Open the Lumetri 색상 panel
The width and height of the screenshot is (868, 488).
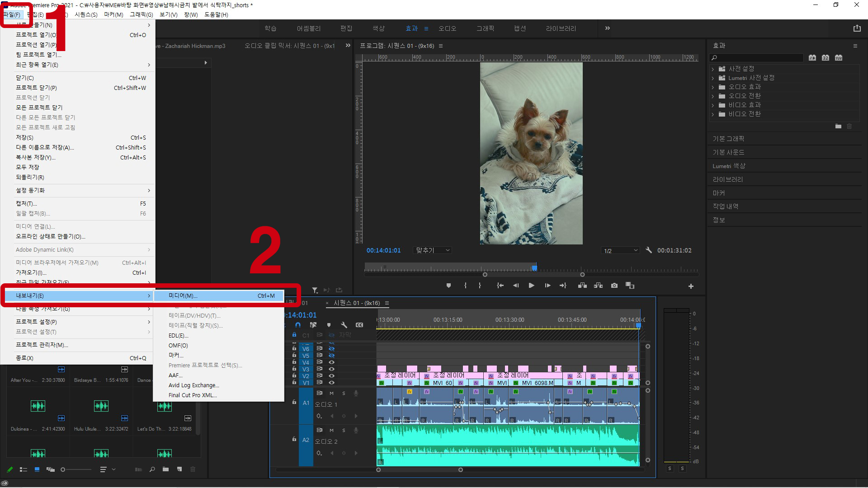pos(729,166)
